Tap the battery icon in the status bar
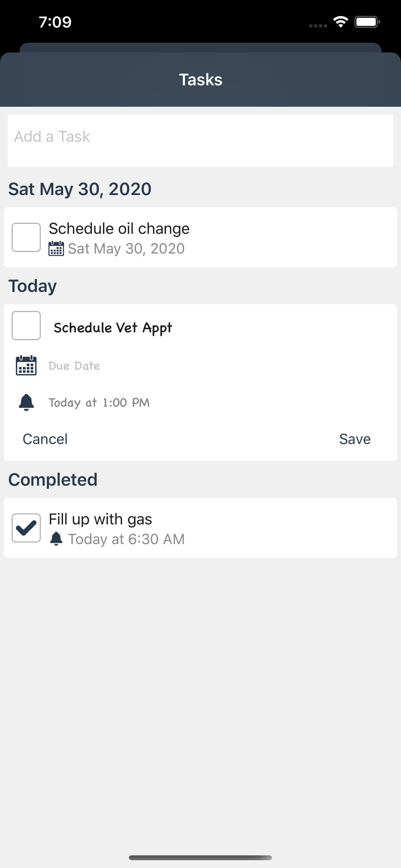 [x=367, y=22]
